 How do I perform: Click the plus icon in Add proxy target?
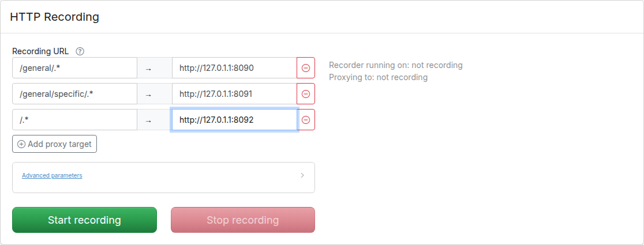click(x=21, y=144)
